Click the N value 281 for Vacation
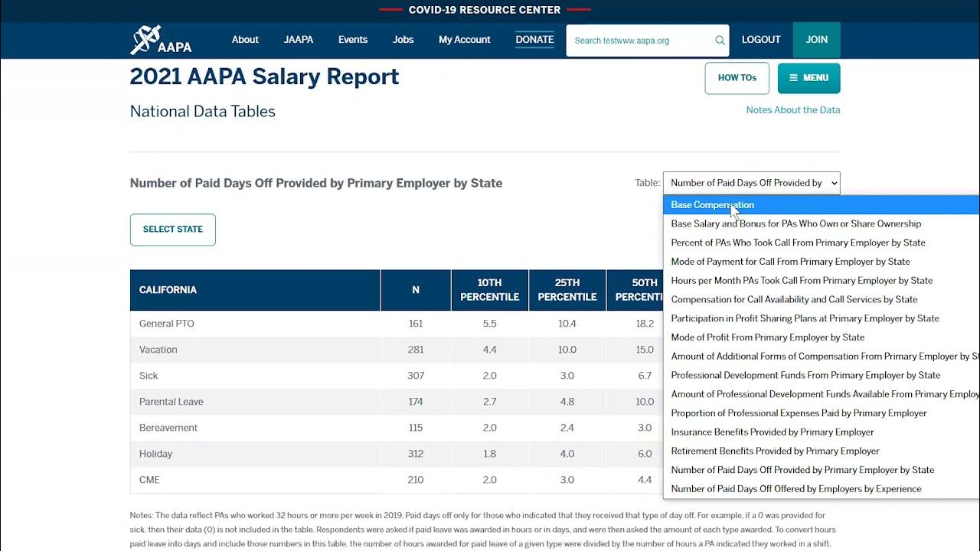Image resolution: width=980 pixels, height=551 pixels. pyautogui.click(x=416, y=350)
